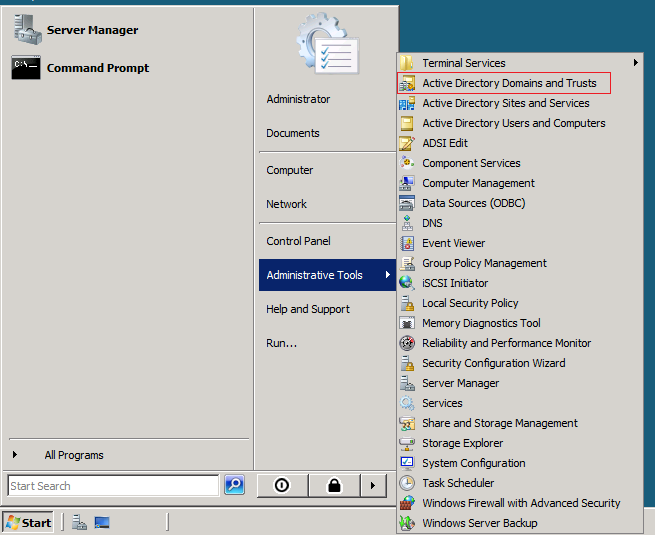
Task: Click the Security Configuration Wizard icon
Action: point(407,363)
